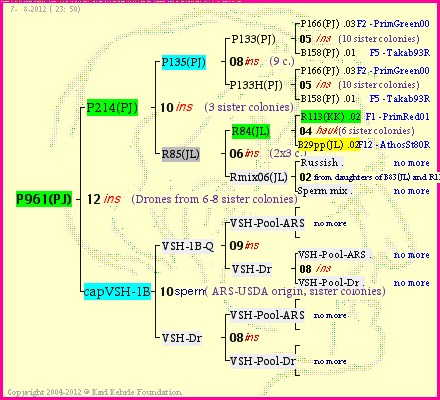Open the P135(PJ) ancestor entry
440x400 pixels.
184,62
